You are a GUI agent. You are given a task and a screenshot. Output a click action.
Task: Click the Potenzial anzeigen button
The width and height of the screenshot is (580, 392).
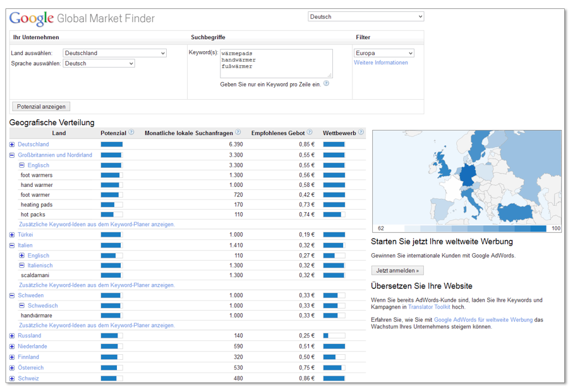(x=41, y=107)
